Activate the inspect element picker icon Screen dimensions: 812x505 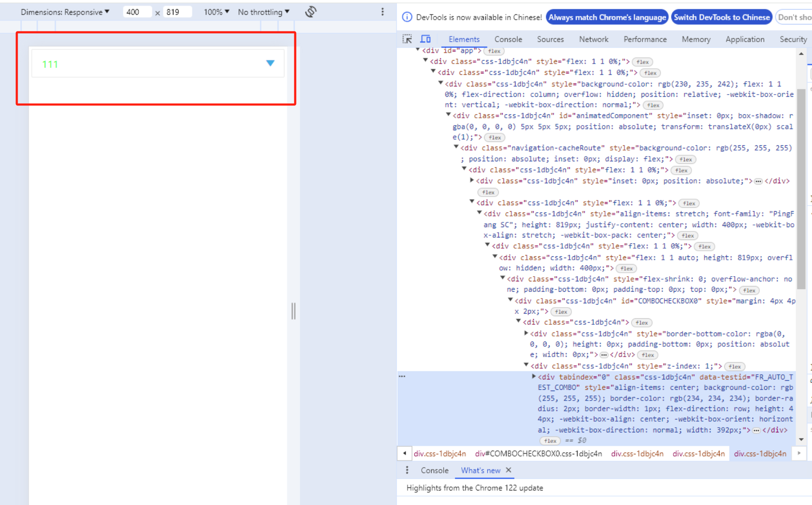(x=407, y=39)
